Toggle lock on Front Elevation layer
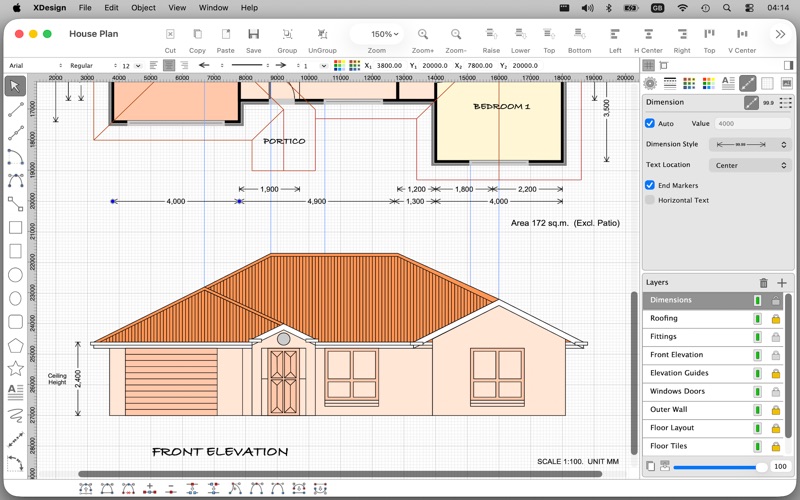Image resolution: width=800 pixels, height=500 pixels. click(x=776, y=356)
